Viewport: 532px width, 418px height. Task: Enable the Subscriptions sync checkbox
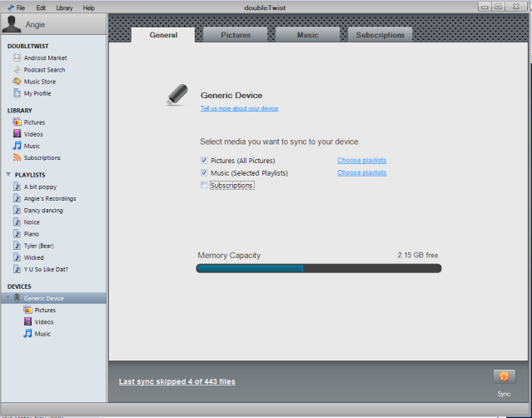coord(204,185)
